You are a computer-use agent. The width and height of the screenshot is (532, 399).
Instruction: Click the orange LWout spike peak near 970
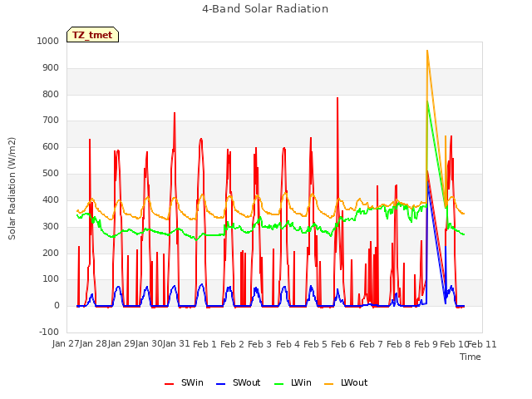coord(427,51)
